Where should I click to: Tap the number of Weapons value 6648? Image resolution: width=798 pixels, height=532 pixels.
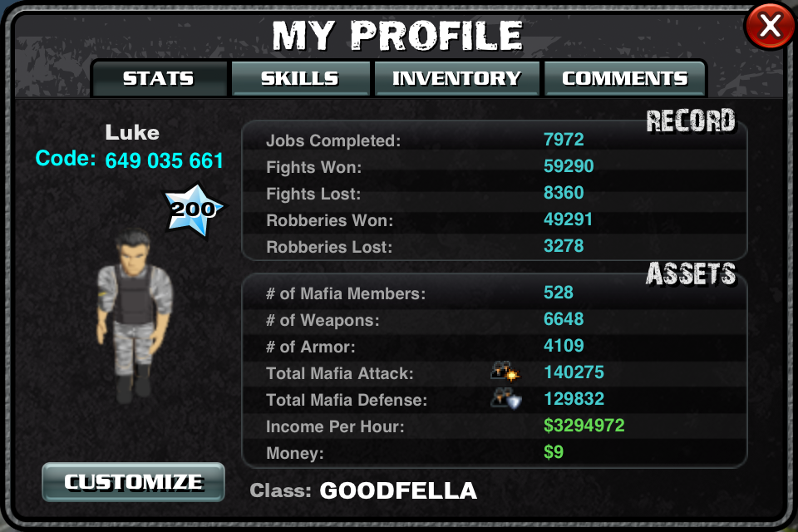pos(564,319)
